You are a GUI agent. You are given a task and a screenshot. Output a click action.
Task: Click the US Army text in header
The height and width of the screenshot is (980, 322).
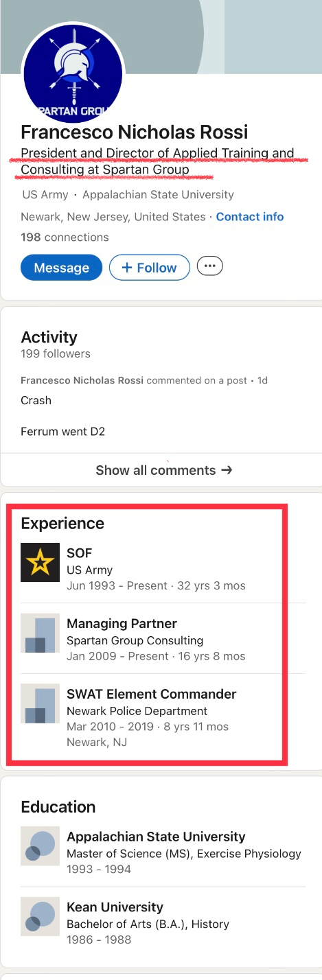(45, 195)
